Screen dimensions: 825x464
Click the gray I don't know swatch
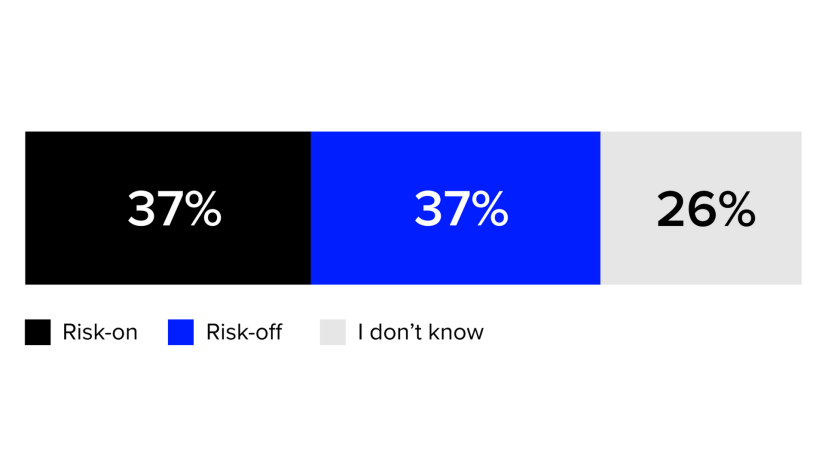(333, 332)
